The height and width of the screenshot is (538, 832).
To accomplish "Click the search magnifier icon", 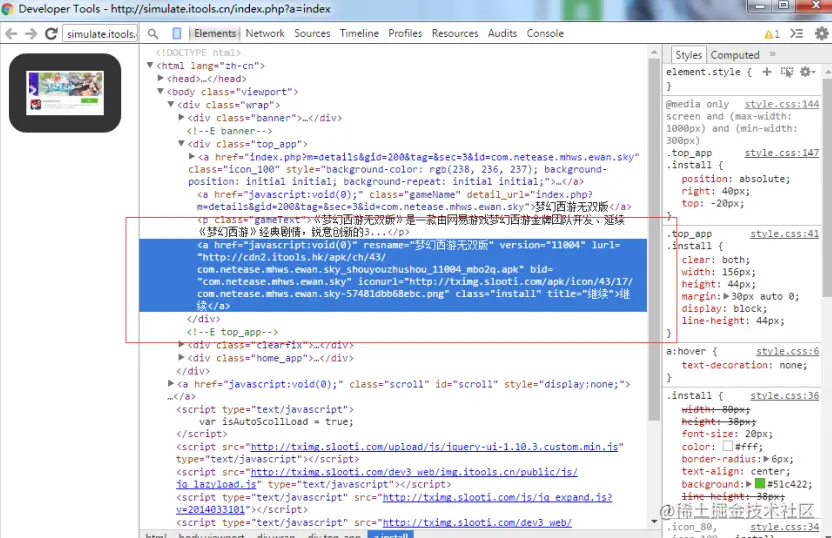I will [153, 34].
